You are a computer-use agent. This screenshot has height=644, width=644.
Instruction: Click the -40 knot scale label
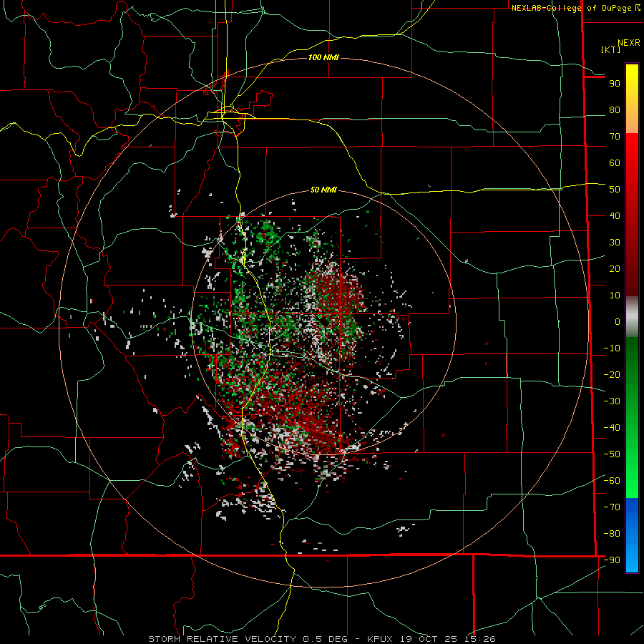(x=612, y=428)
